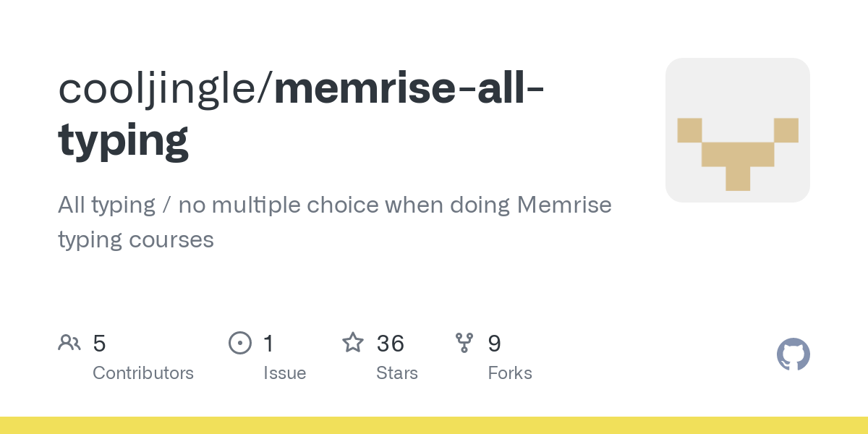This screenshot has width=868, height=434.
Task: Click the GitHub Octocat logo
Action: 793,354
